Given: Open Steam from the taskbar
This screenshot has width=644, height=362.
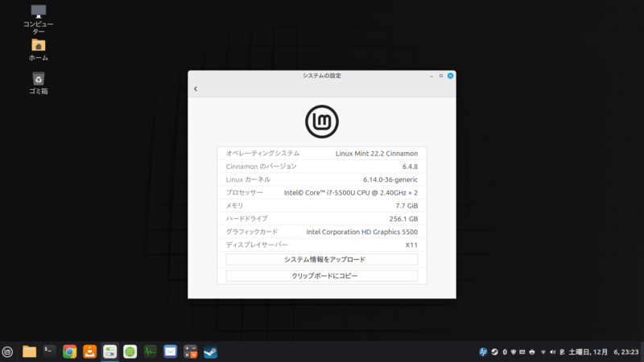Looking at the screenshot, I should point(211,352).
